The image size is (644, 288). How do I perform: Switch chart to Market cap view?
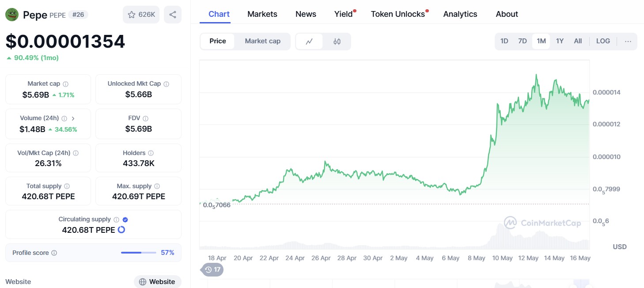pyautogui.click(x=263, y=41)
